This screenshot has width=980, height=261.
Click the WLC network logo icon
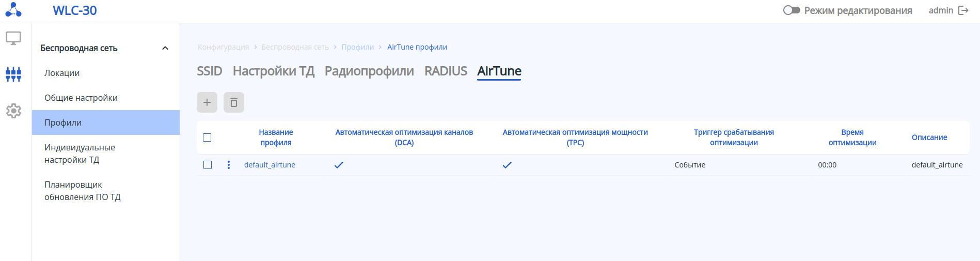[13, 10]
